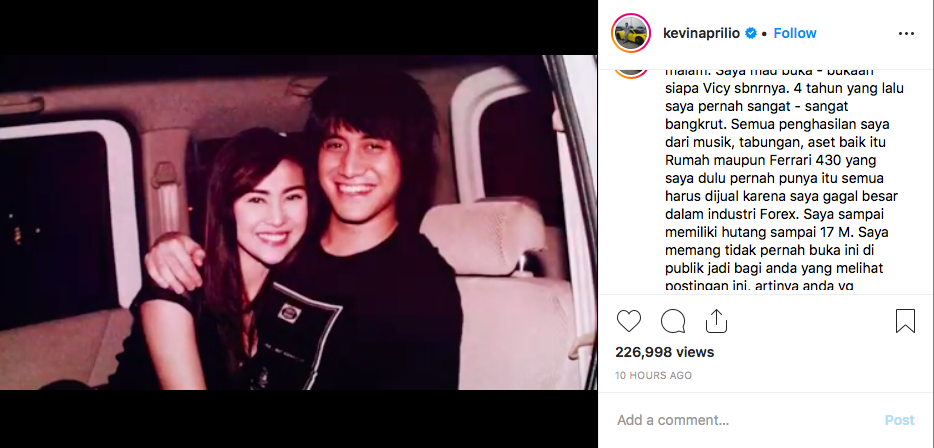This screenshot has height=448, width=934.
Task: Click the small commenter avatar above the caption
Action: [631, 73]
